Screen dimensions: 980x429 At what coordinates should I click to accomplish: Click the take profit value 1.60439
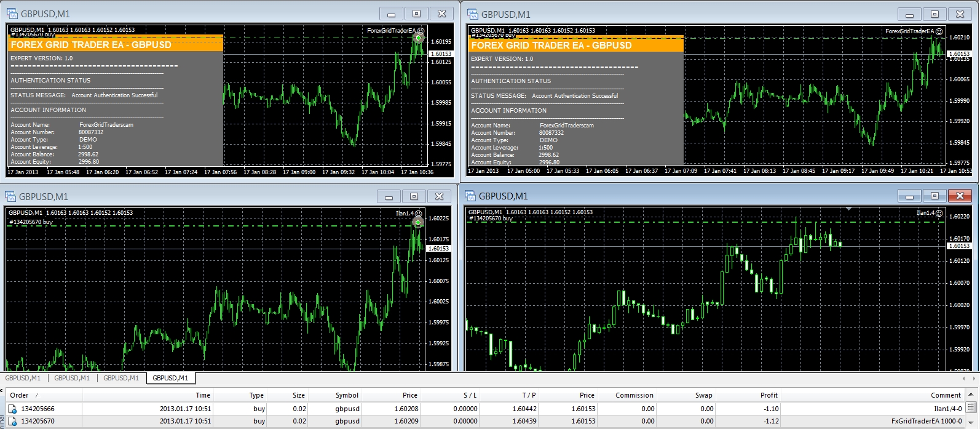coord(524,421)
